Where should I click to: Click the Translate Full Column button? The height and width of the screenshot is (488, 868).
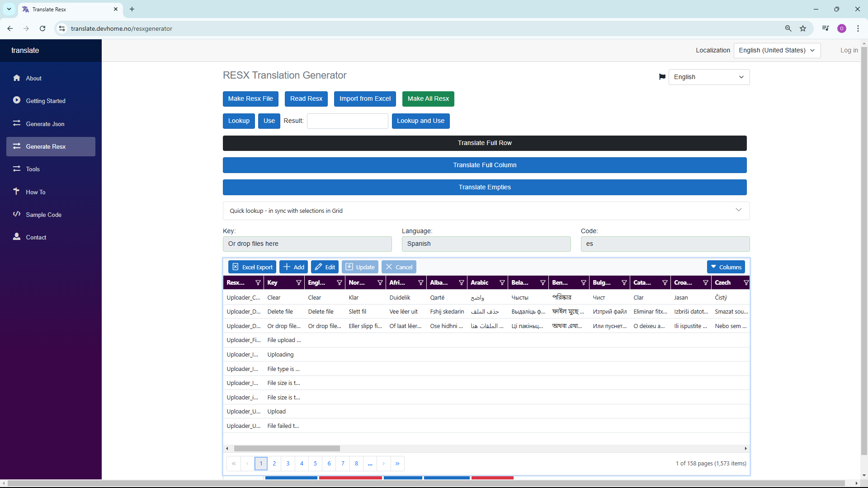[485, 165]
